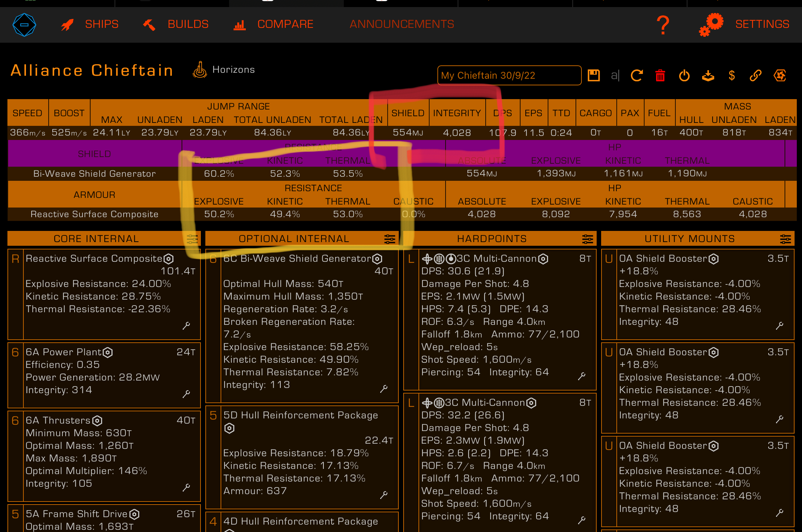Click the hexagon export icon after link
The image size is (802, 532).
(780, 75)
